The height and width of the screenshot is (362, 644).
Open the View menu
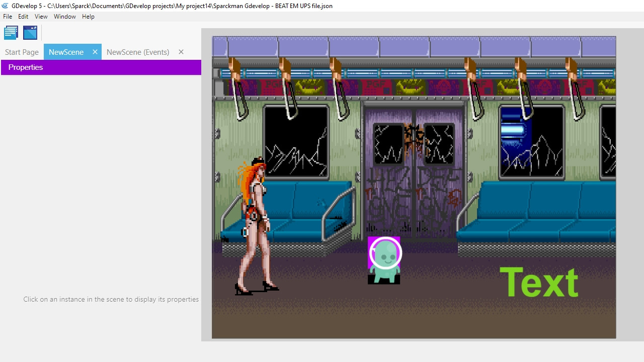[41, 17]
